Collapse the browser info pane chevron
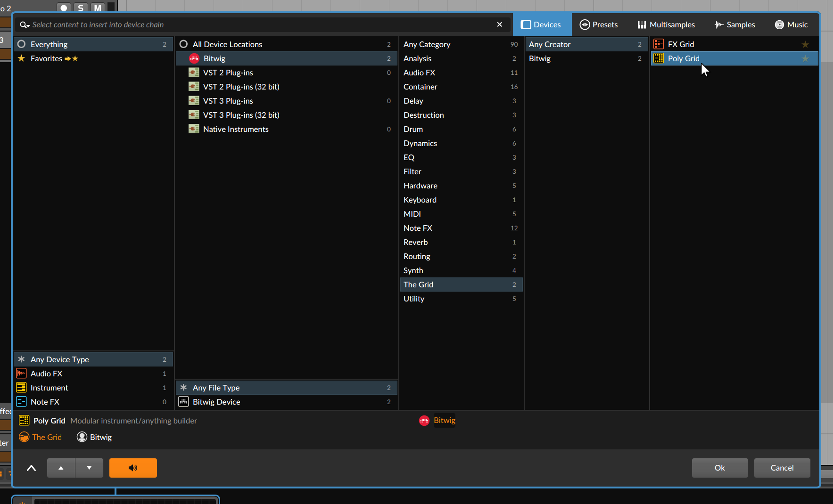 point(31,468)
